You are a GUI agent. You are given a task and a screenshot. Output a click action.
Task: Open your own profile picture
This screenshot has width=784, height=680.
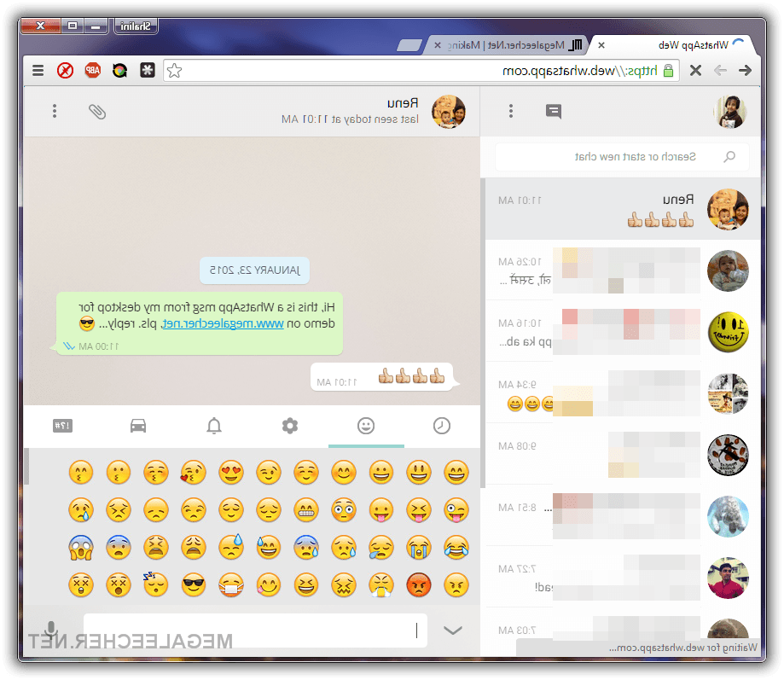[730, 112]
